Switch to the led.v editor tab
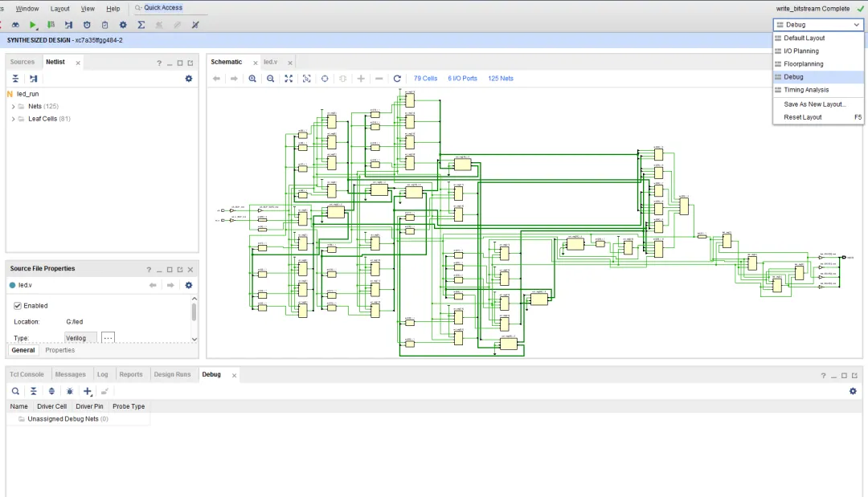 pyautogui.click(x=271, y=62)
